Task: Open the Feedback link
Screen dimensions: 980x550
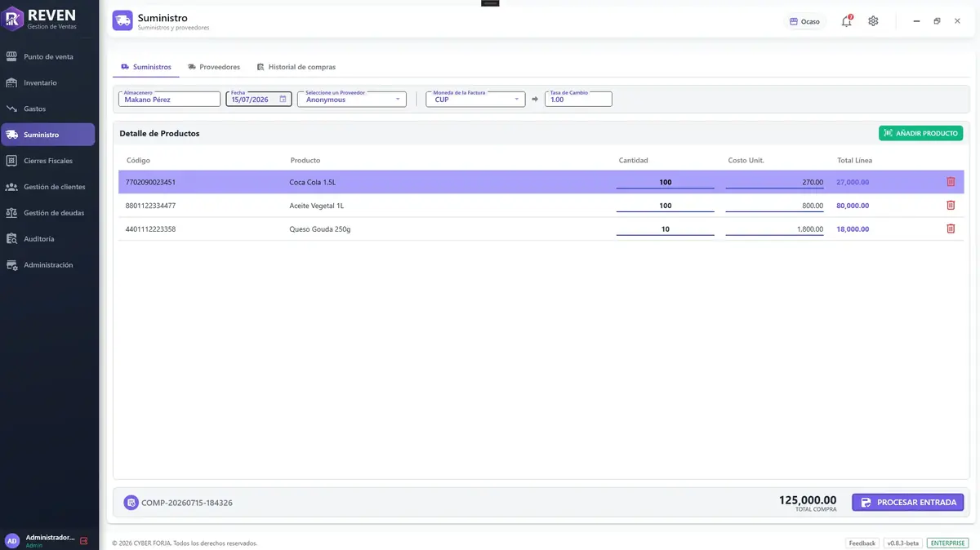Action: [862, 543]
